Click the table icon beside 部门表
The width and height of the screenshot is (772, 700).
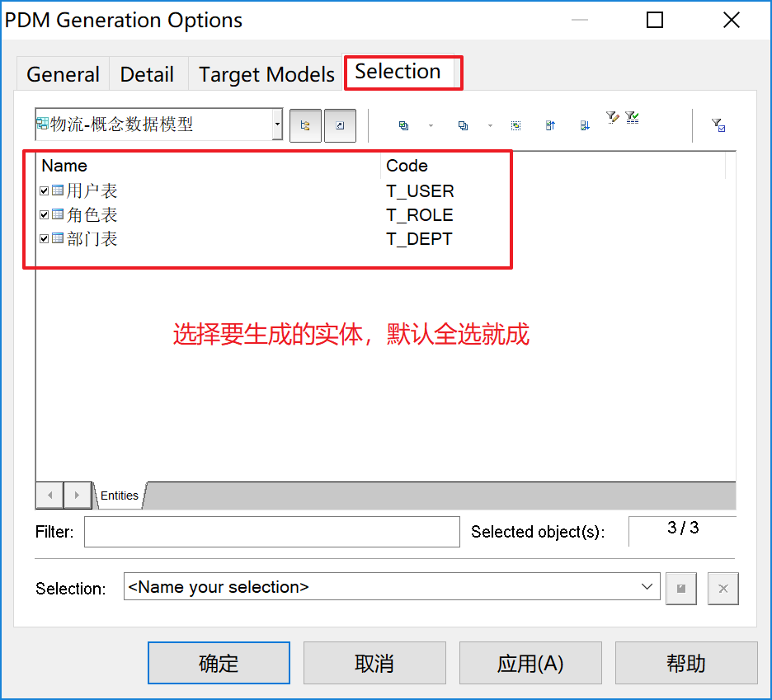pyautogui.click(x=58, y=238)
